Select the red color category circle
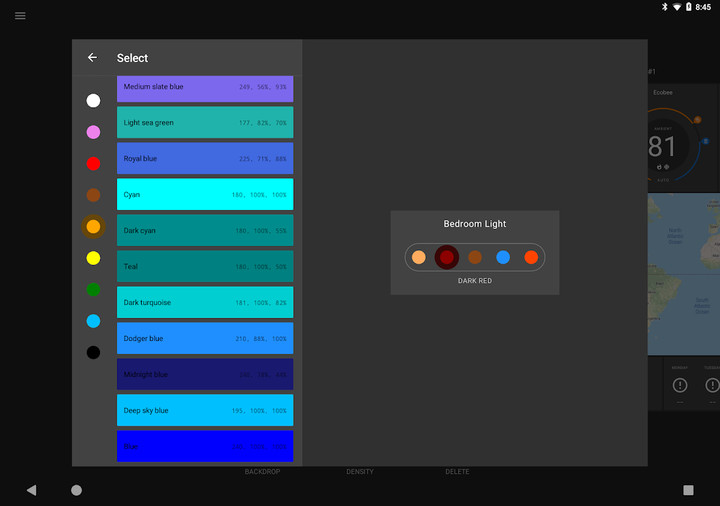This screenshot has height=506, width=720. 93,164
